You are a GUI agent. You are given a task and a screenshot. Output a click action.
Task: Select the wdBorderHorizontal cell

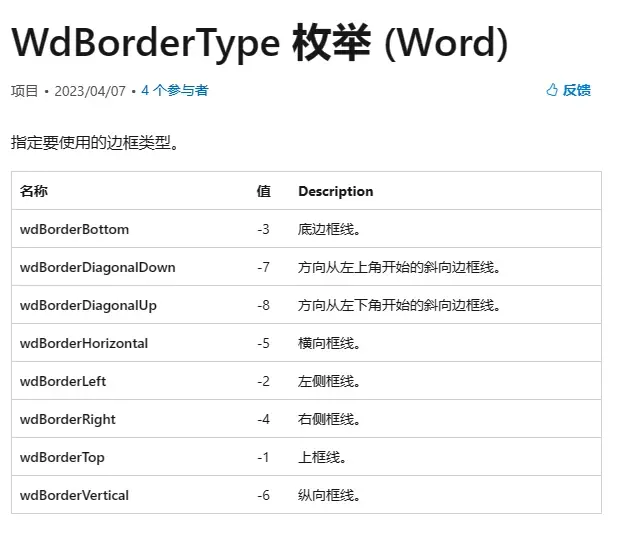(x=84, y=343)
